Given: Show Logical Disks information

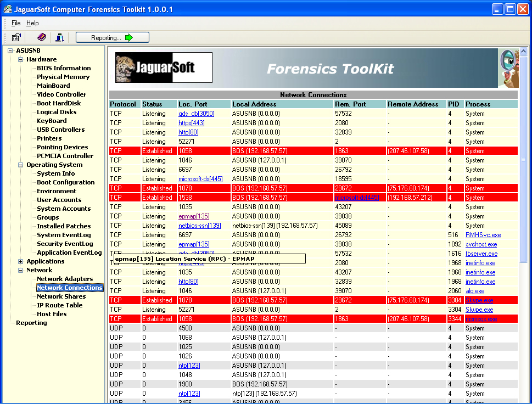Looking at the screenshot, I should tap(57, 112).
